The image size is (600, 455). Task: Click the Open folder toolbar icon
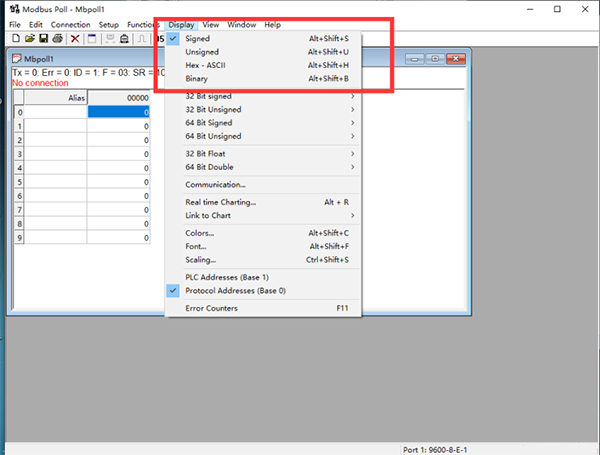click(30, 38)
